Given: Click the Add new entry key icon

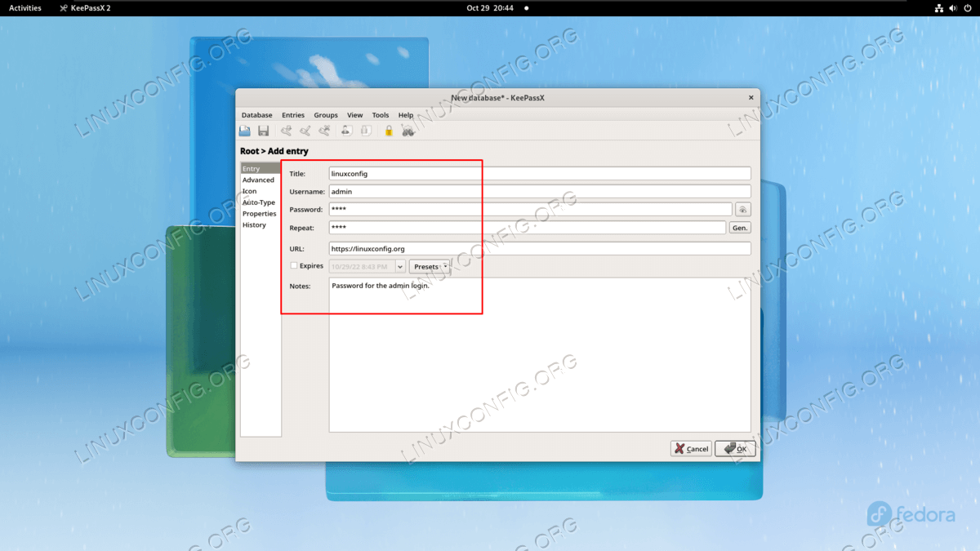Looking at the screenshot, I should coord(286,131).
